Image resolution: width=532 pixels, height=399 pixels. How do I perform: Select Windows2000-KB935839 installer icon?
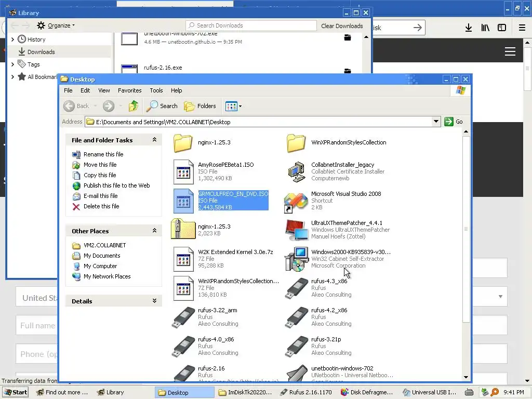296,259
